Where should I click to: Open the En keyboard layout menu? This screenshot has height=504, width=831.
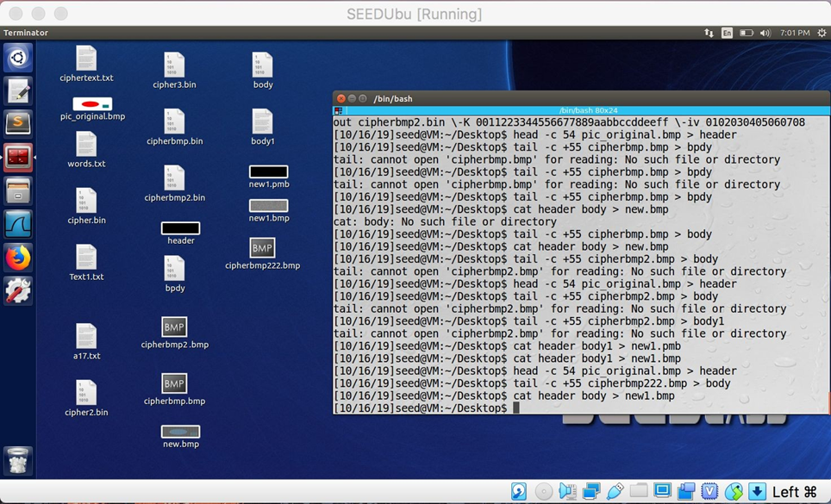point(727,33)
